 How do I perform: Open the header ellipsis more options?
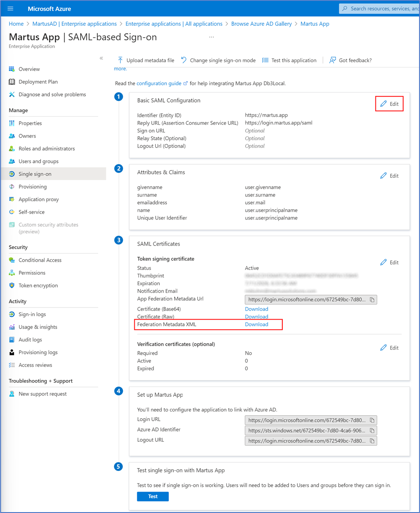212,37
